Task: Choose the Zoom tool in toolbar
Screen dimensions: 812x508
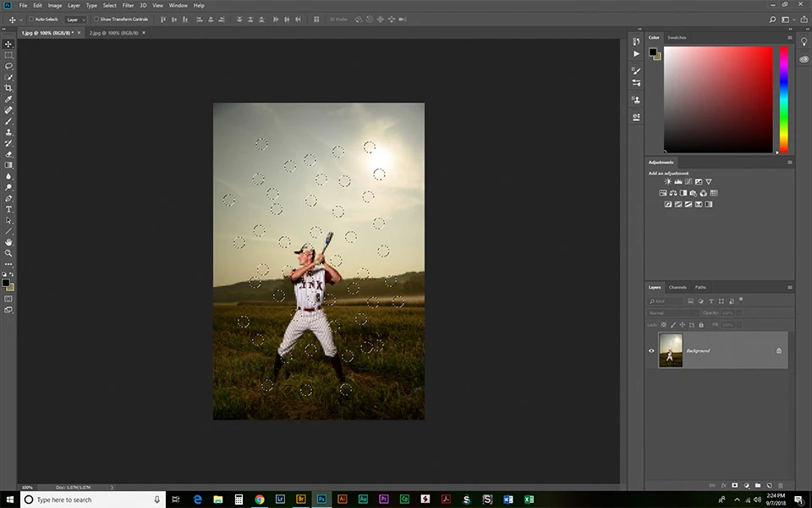Action: [8, 253]
